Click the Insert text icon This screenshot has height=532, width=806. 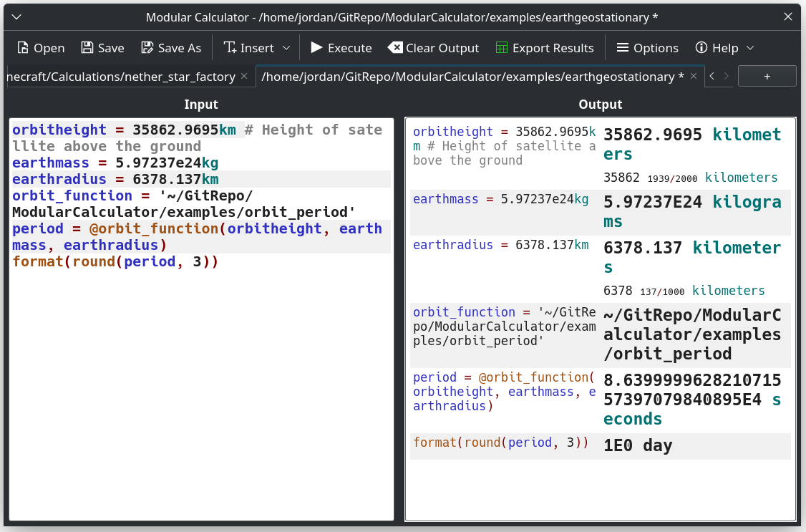[230, 48]
